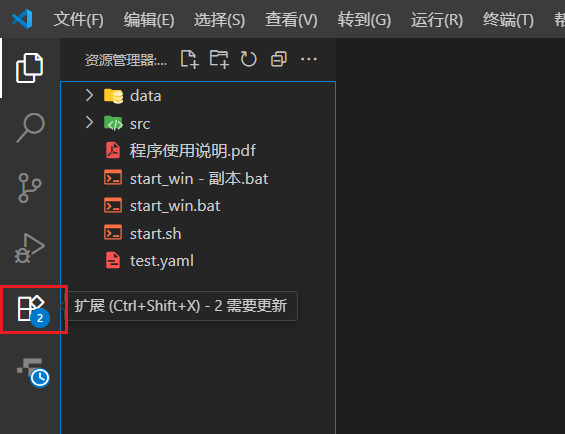
Task: Open the Run and Debug view
Action: pyautogui.click(x=30, y=248)
